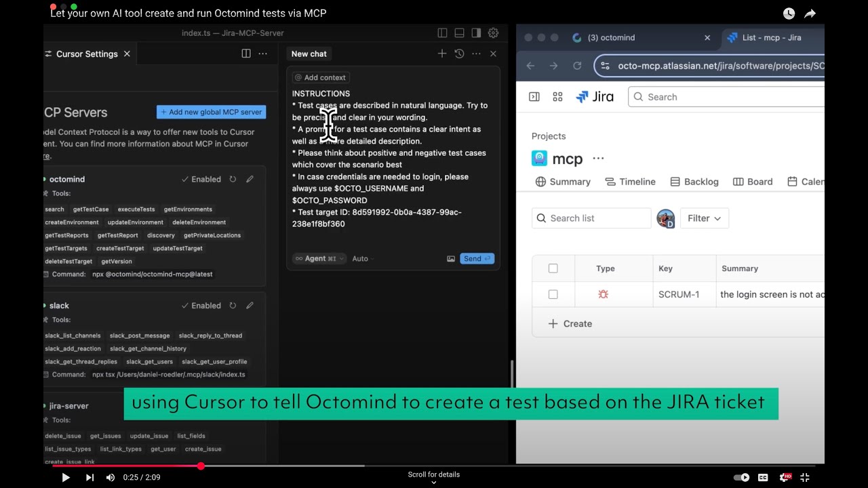Edit the octomind MCP server

pyautogui.click(x=250, y=180)
